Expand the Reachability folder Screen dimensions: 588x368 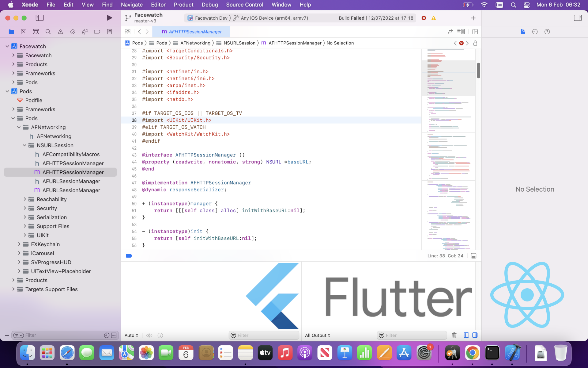pyautogui.click(x=25, y=199)
